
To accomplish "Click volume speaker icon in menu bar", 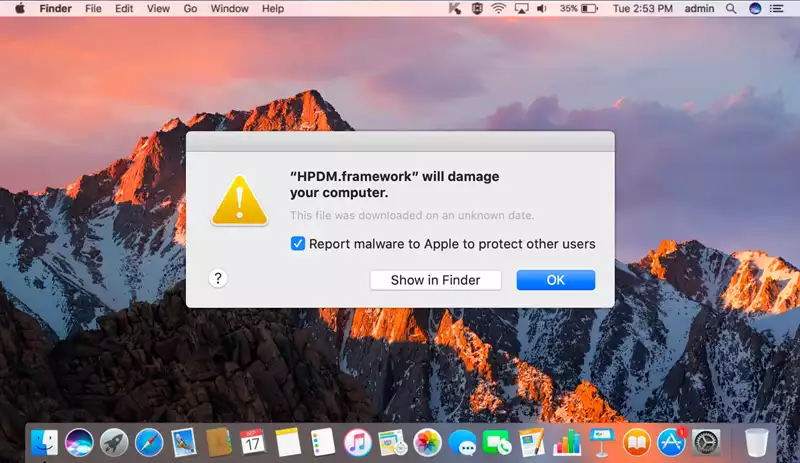I will point(541,8).
